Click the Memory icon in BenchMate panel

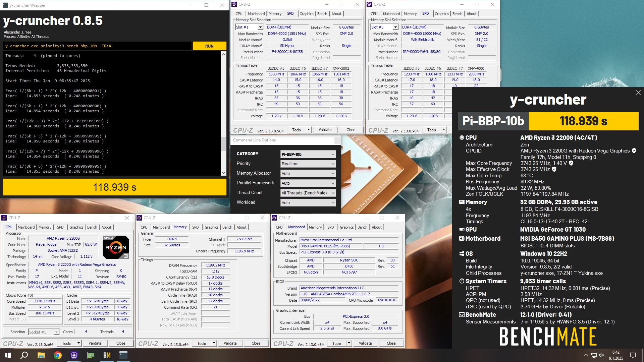(462, 202)
